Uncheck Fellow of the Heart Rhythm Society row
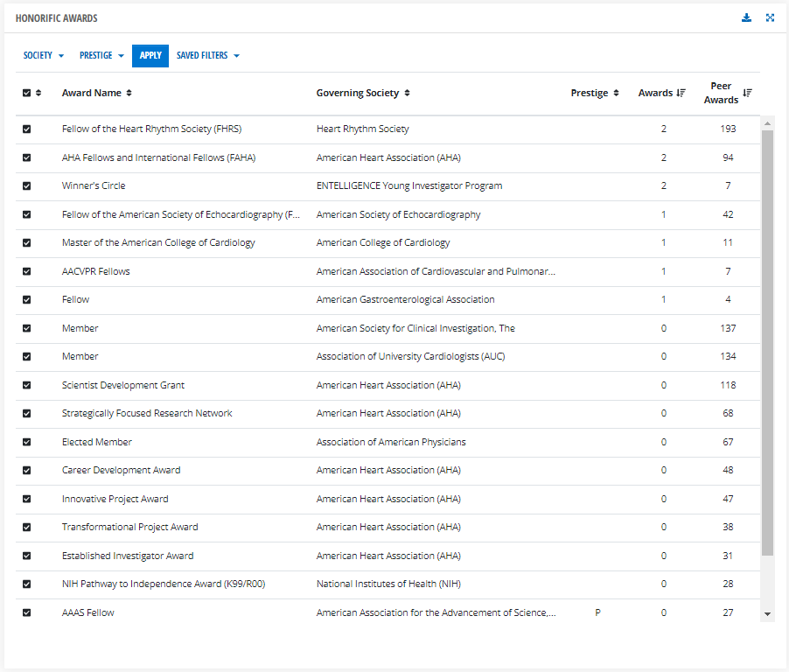Image resolution: width=789 pixels, height=672 pixels. click(26, 129)
